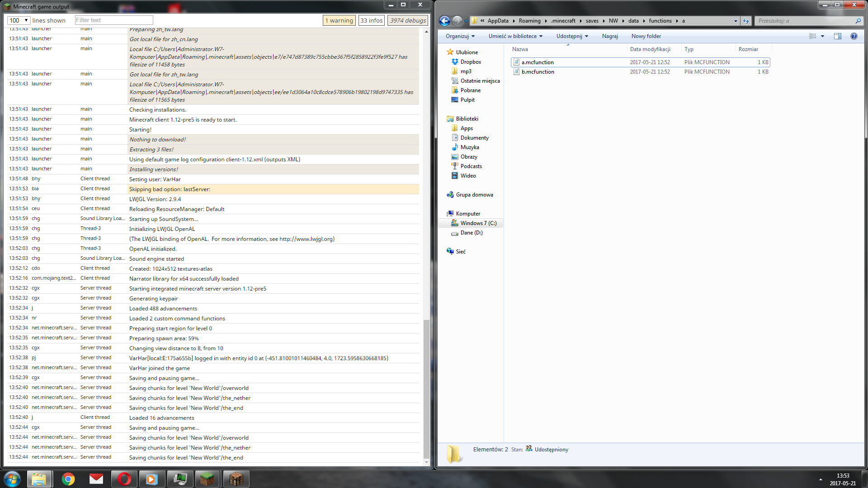Click the Explorer back navigation arrow
This screenshot has width=868, height=488.
point(444,21)
